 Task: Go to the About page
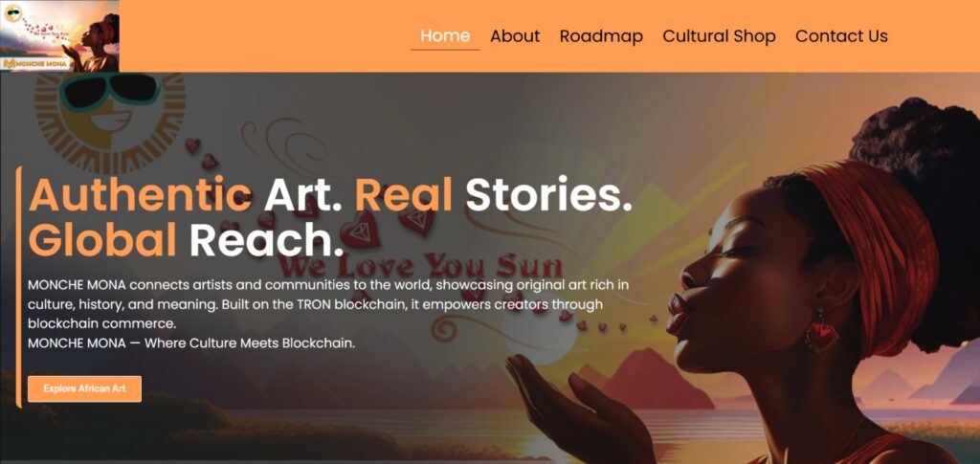tap(515, 36)
